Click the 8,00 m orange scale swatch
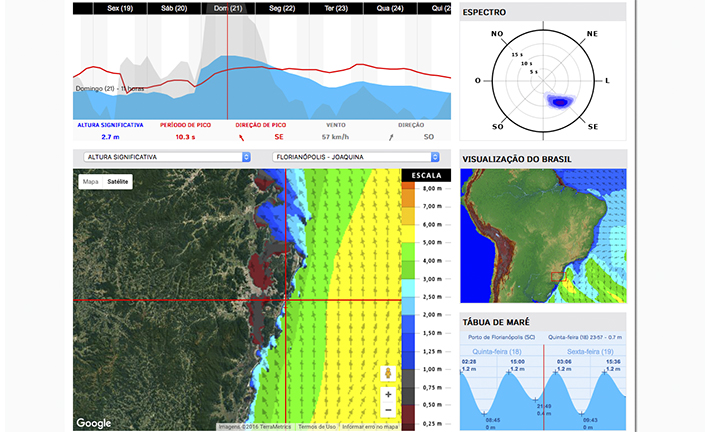 click(408, 186)
